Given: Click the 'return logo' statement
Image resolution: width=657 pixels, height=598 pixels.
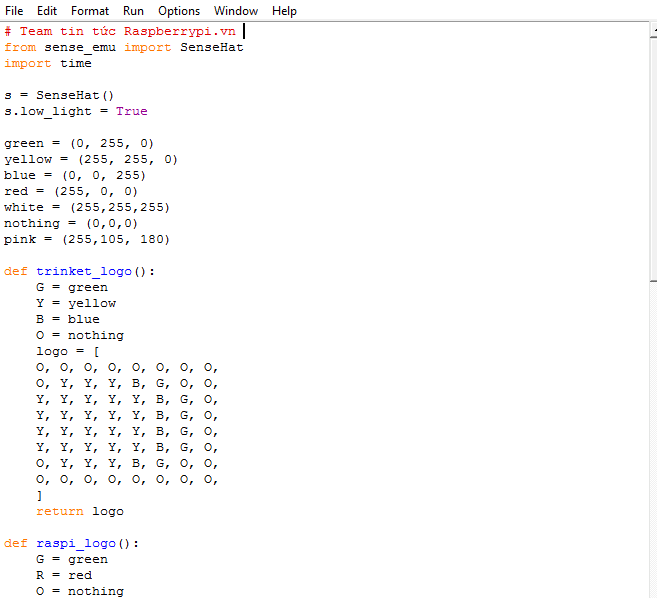Looking at the screenshot, I should click(x=80, y=511).
